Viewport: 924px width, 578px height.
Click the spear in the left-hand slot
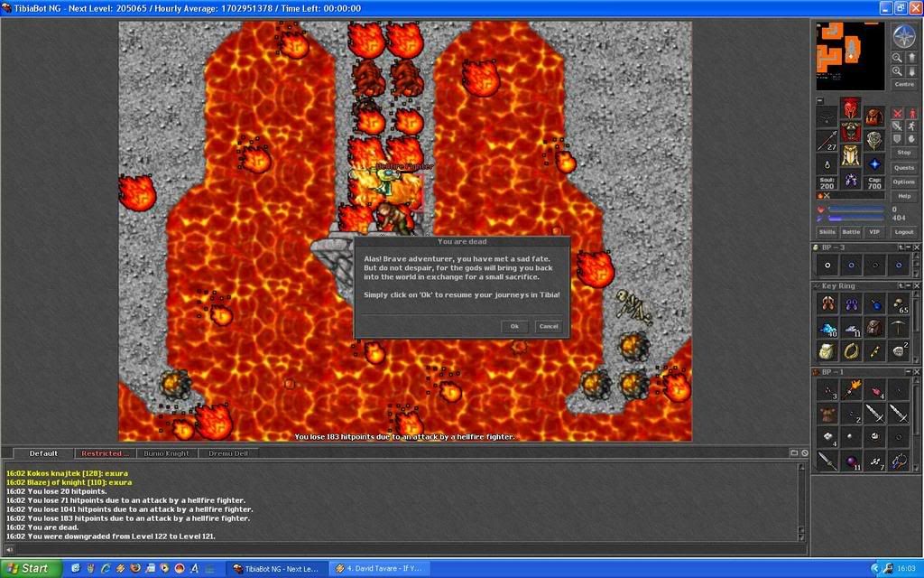(x=827, y=142)
